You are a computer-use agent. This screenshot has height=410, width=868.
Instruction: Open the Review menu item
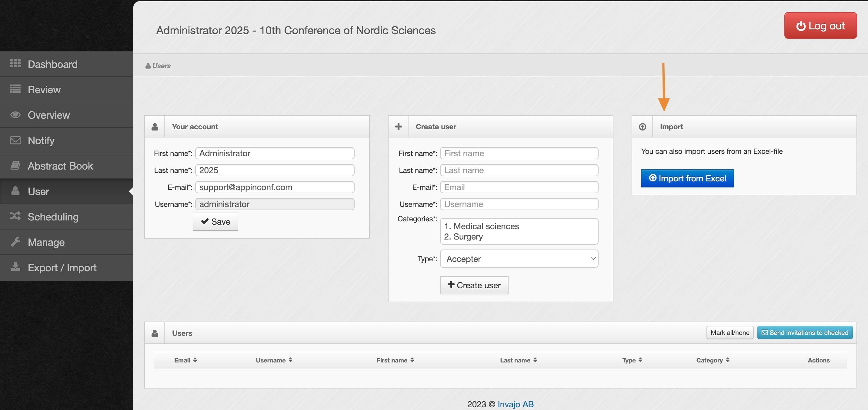pos(44,90)
